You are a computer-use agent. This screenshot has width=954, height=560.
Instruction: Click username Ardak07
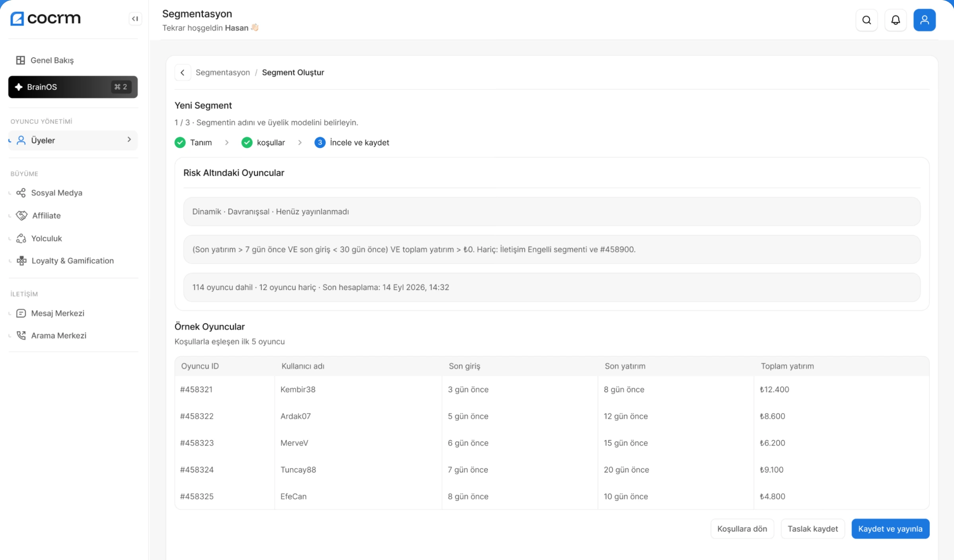[x=295, y=416]
